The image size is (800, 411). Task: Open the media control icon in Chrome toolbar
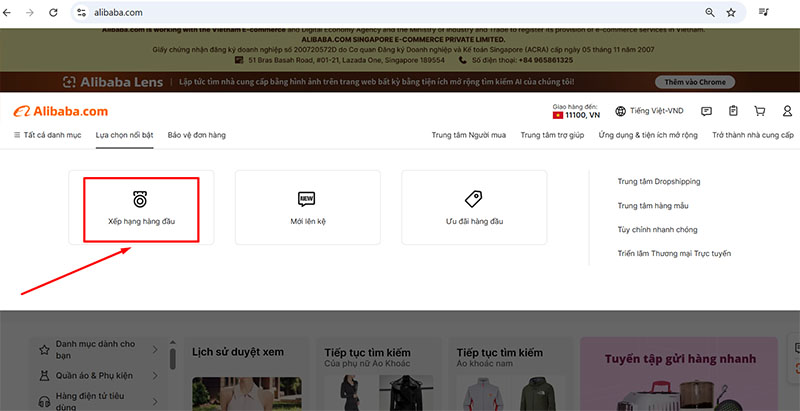[764, 13]
